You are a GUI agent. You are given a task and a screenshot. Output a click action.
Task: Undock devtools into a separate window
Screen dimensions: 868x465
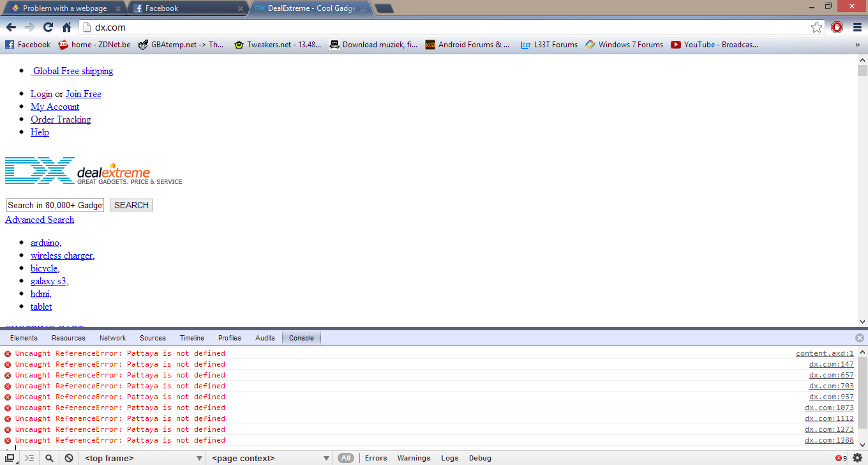point(10,458)
